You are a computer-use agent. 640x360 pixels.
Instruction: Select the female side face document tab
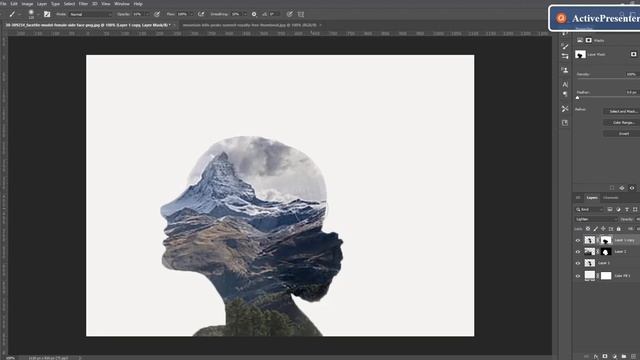[x=88, y=25]
